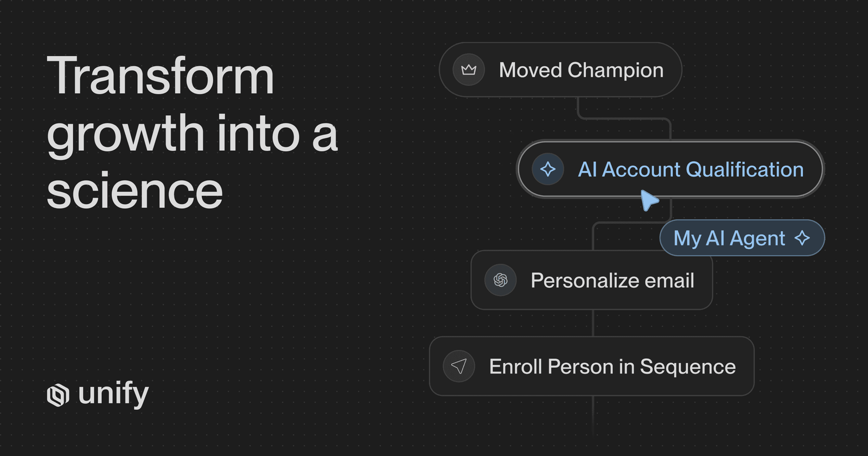The height and width of the screenshot is (456, 868).
Task: Open the "AI Account Qualification" step label
Action: 690,169
